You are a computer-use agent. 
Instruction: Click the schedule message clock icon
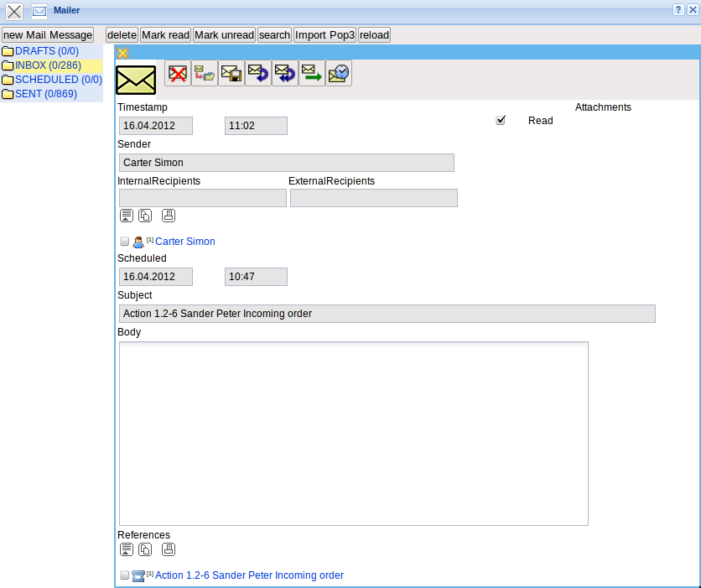pyautogui.click(x=338, y=73)
